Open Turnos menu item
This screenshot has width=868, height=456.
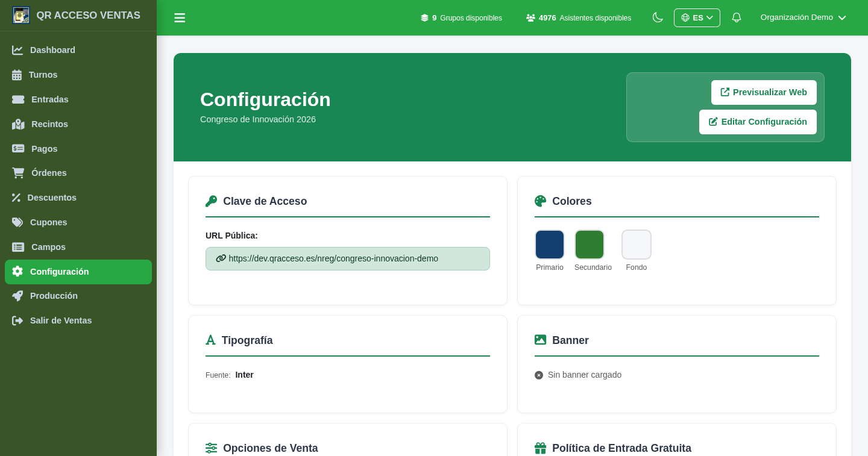(78, 75)
